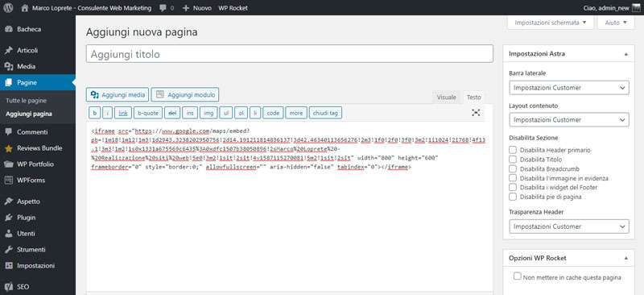Click the Plugin plug icon
The image size is (644, 295).
[9, 218]
